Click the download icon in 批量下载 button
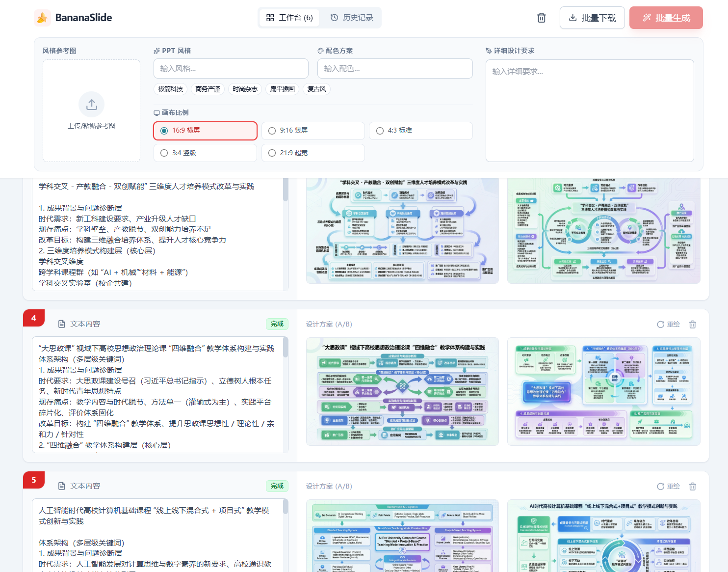This screenshot has width=728, height=572. (x=573, y=17)
